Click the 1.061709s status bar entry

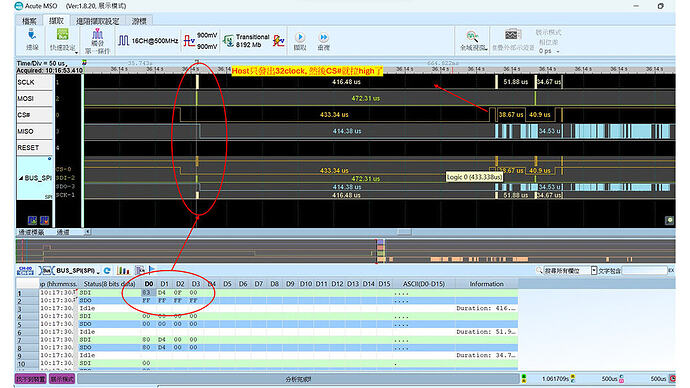point(555,379)
